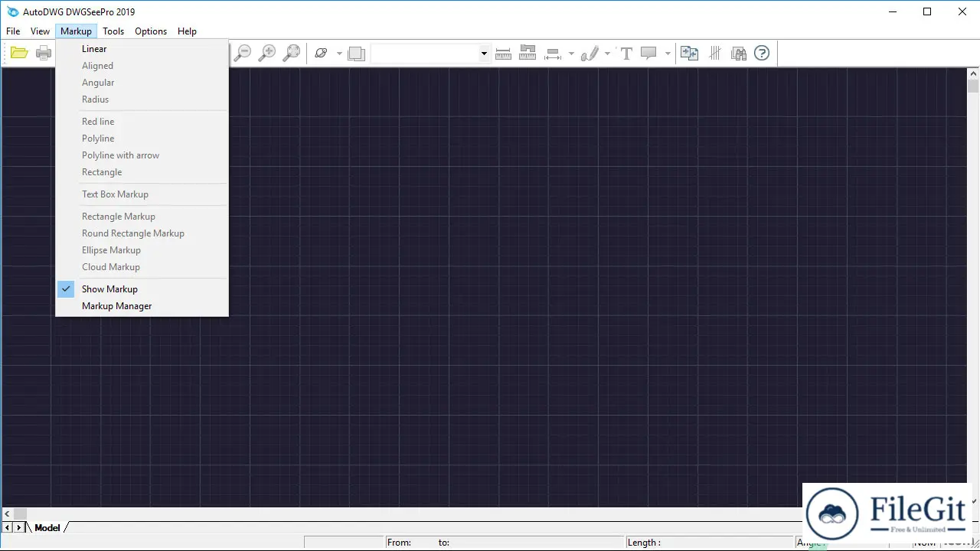This screenshot has width=980, height=551.
Task: Select the comment bubble markup icon
Action: coord(649,53)
